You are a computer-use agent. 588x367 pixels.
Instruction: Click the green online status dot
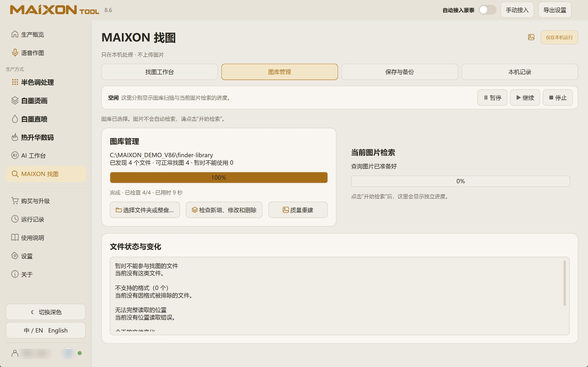pyautogui.click(x=79, y=353)
